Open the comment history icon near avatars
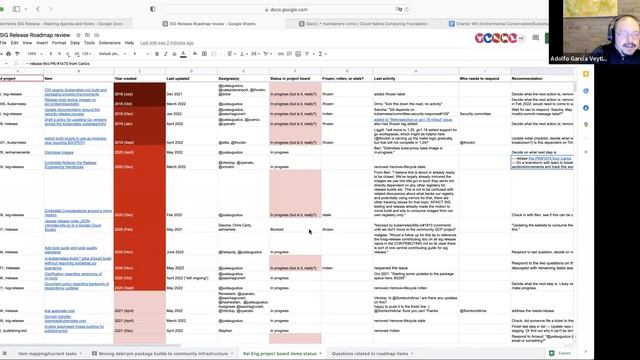This screenshot has height=360, width=640. click(x=536, y=38)
